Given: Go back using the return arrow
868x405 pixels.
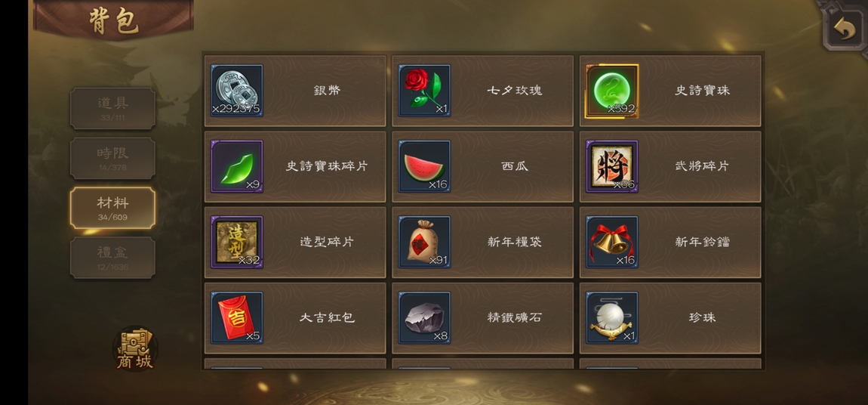Looking at the screenshot, I should 844,29.
